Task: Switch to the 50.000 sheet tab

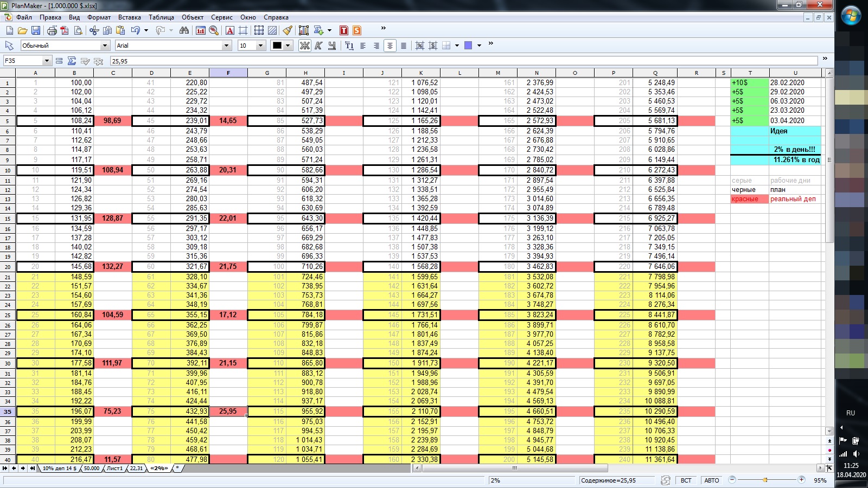Action: (91, 468)
